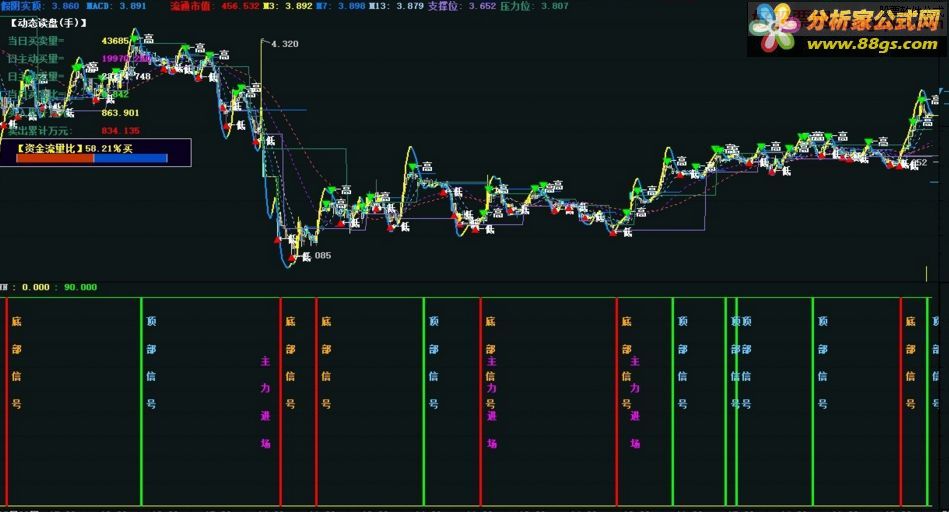949x512 pixels.
Task: Click the 085 low price label
Action: tap(323, 255)
